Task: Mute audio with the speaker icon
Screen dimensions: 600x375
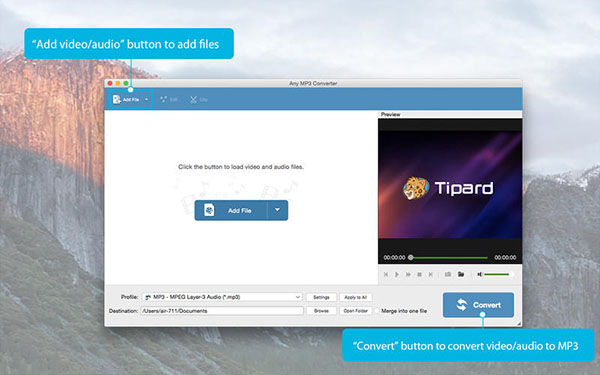Action: [x=479, y=274]
